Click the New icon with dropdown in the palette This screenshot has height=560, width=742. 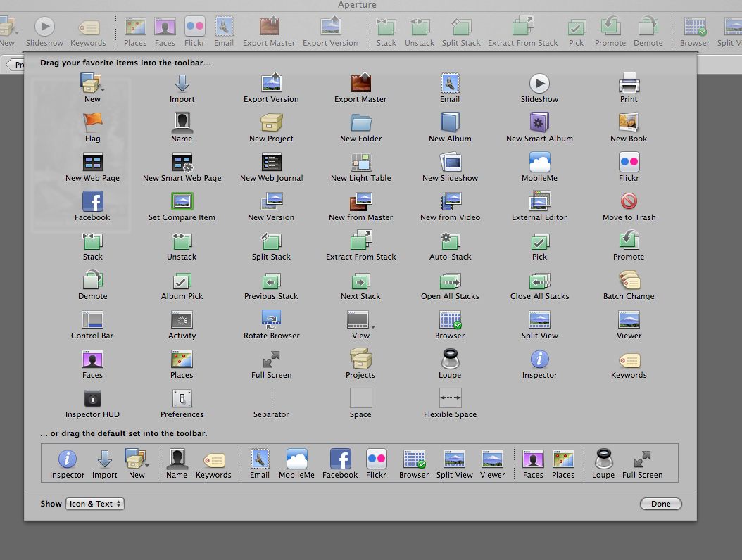click(93, 83)
